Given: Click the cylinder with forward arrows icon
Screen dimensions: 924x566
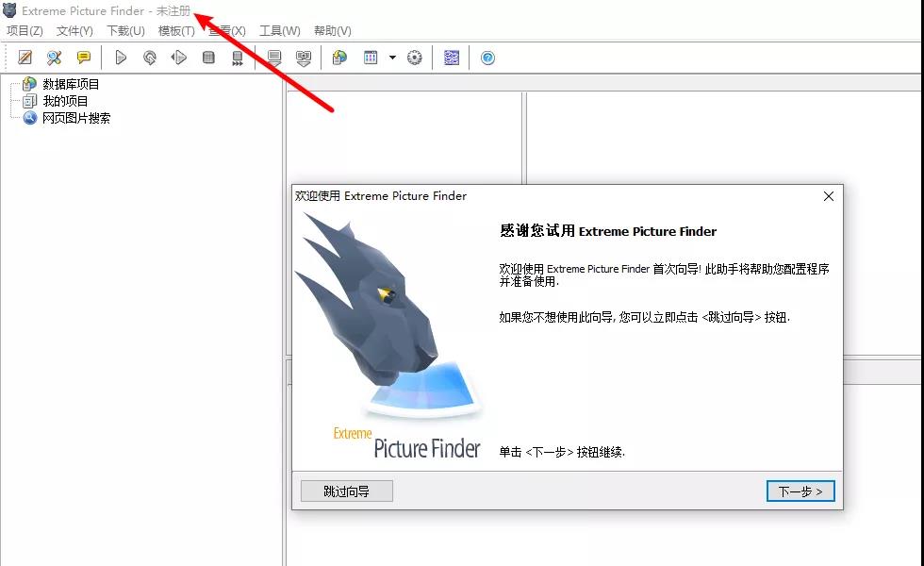Looking at the screenshot, I should pyautogui.click(x=237, y=58).
